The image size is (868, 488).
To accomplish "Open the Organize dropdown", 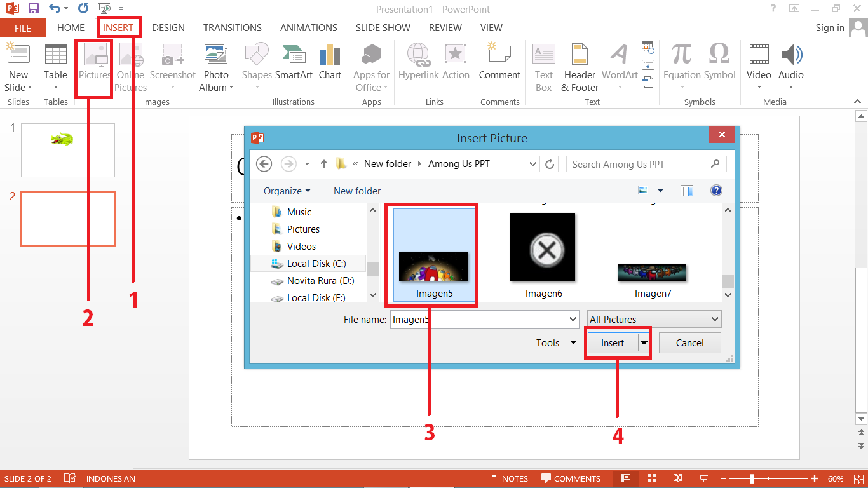I will pyautogui.click(x=287, y=191).
